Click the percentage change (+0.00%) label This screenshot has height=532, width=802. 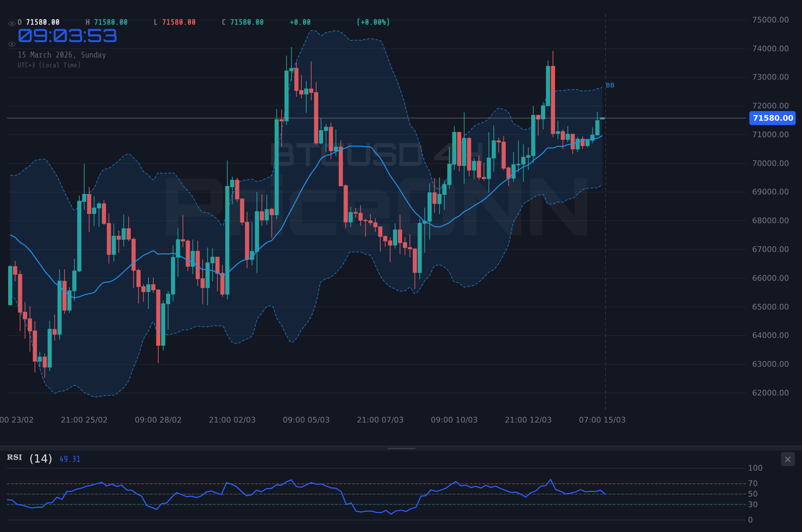(x=373, y=22)
